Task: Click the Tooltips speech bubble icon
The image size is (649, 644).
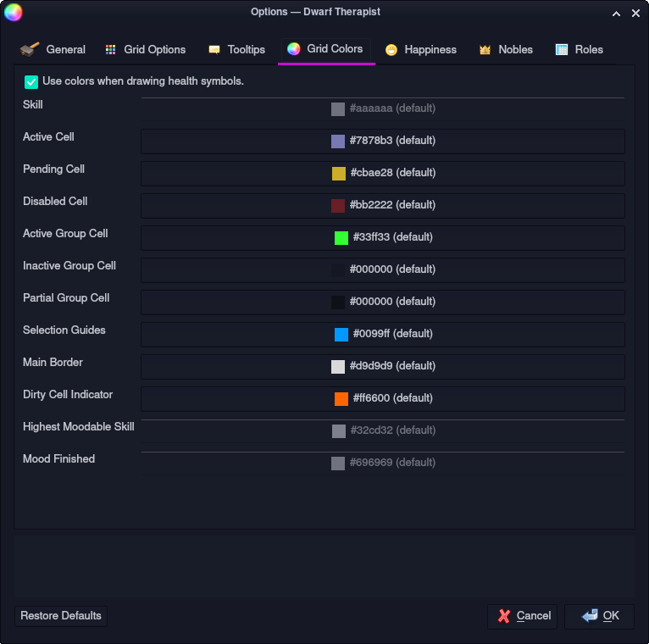Action: pyautogui.click(x=214, y=50)
